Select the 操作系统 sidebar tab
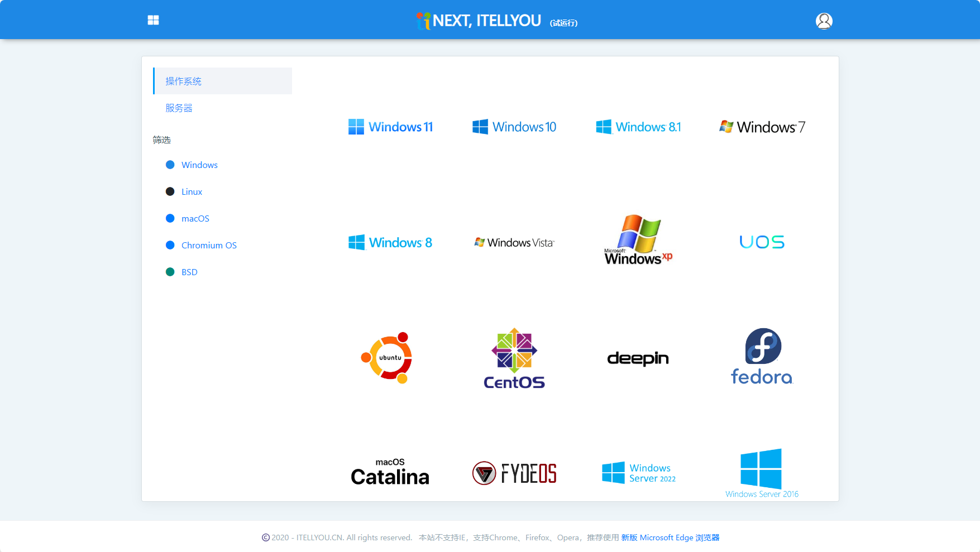Viewport: 980px width, 552px height. click(223, 81)
